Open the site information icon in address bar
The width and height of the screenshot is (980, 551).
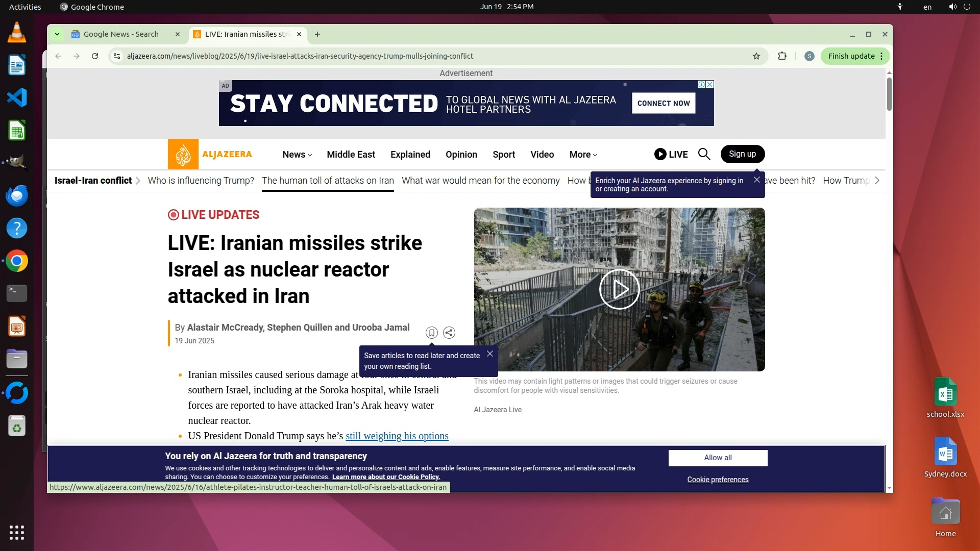click(117, 56)
